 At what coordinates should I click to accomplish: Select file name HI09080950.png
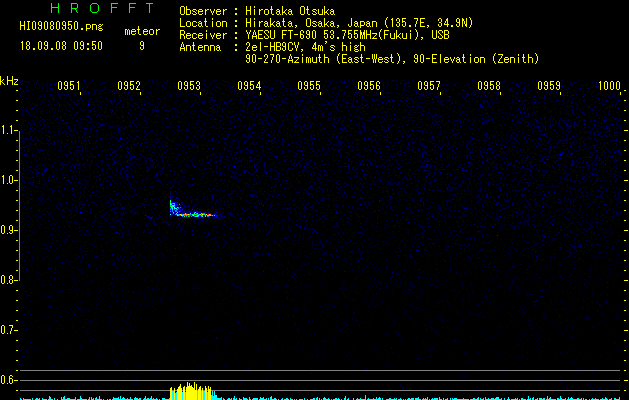tap(61, 27)
